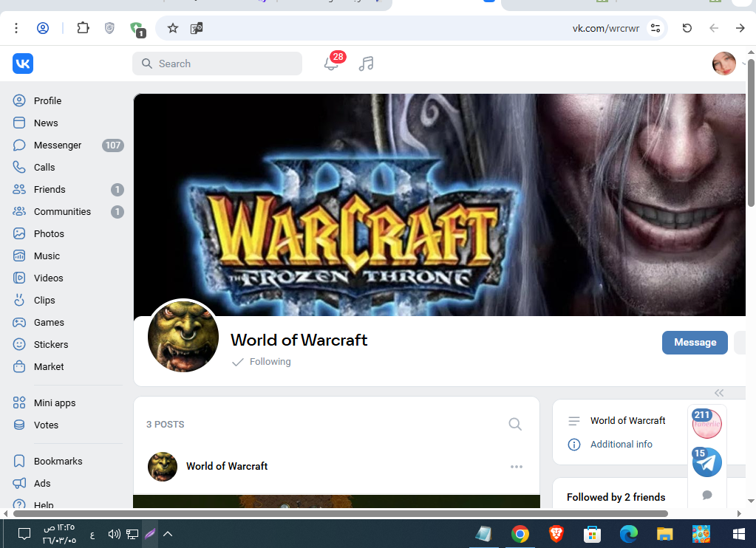Show hidden system tray icons
Image resolution: width=756 pixels, height=548 pixels.
(x=168, y=534)
